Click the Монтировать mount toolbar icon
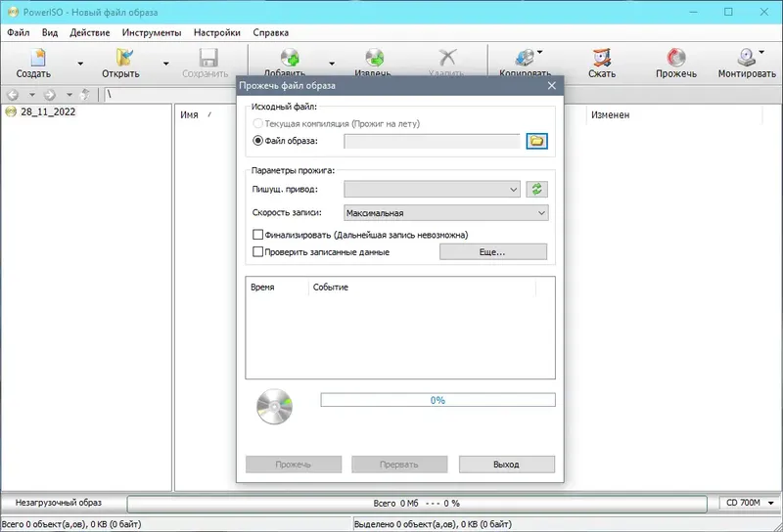783x532 pixels. pyautogui.click(x=747, y=58)
